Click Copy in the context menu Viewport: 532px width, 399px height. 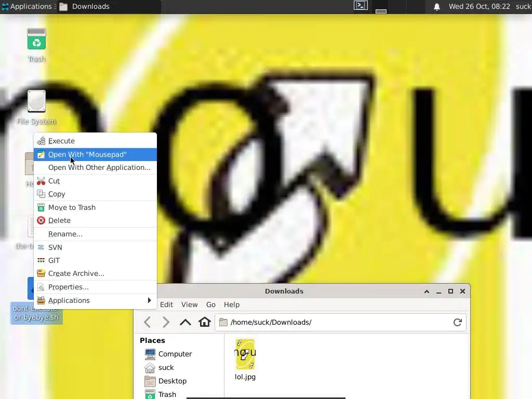[95, 194]
